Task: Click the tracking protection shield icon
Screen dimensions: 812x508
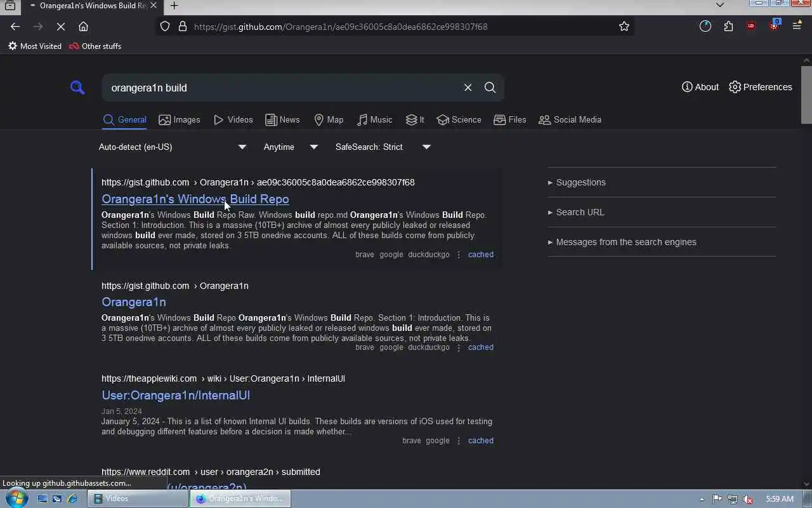Action: coord(165,27)
